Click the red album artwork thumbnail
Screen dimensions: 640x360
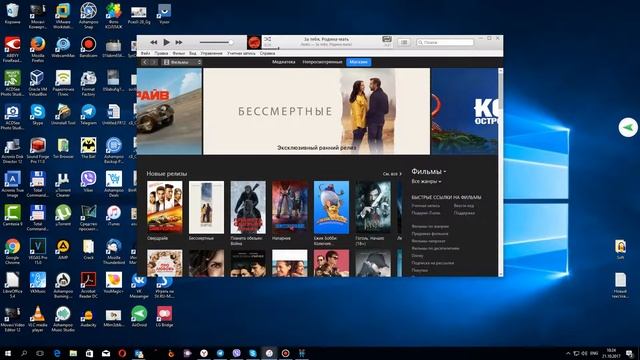pos(254,42)
